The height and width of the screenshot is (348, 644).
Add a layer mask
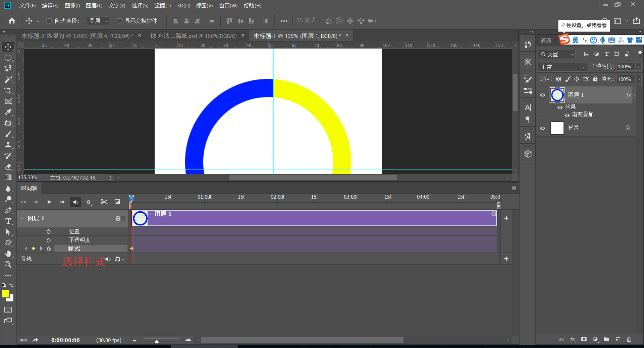pyautogui.click(x=584, y=339)
